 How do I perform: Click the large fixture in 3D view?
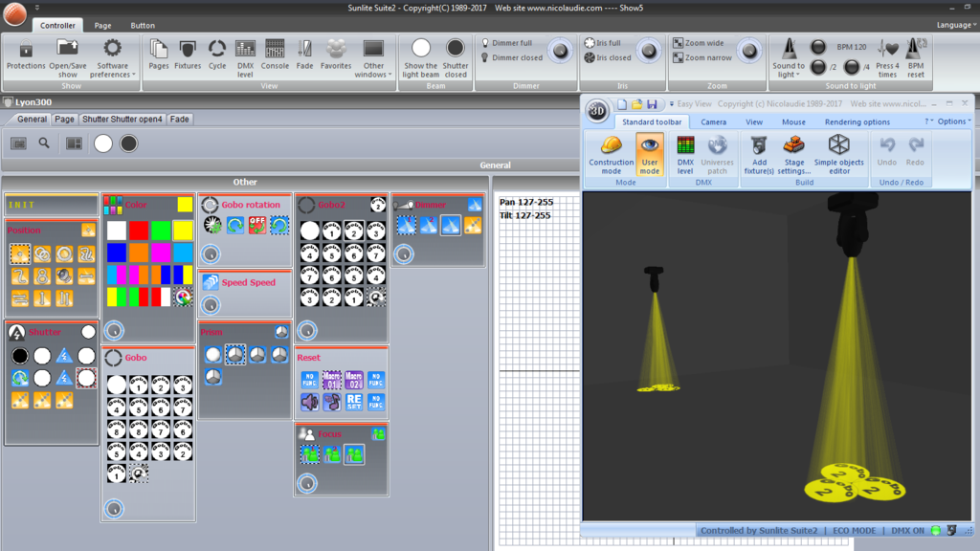click(852, 224)
